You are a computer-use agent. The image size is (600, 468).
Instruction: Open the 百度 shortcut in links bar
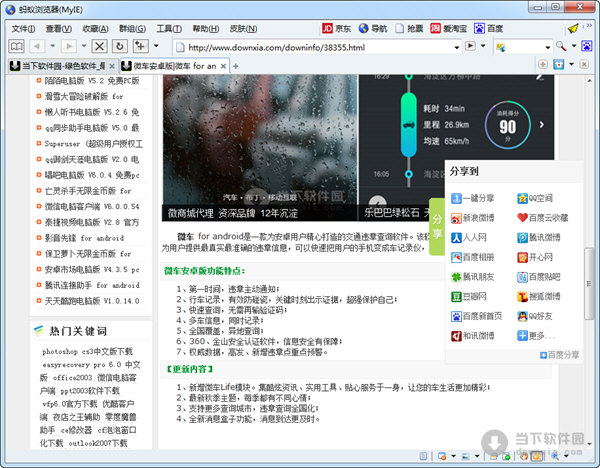tap(488, 28)
